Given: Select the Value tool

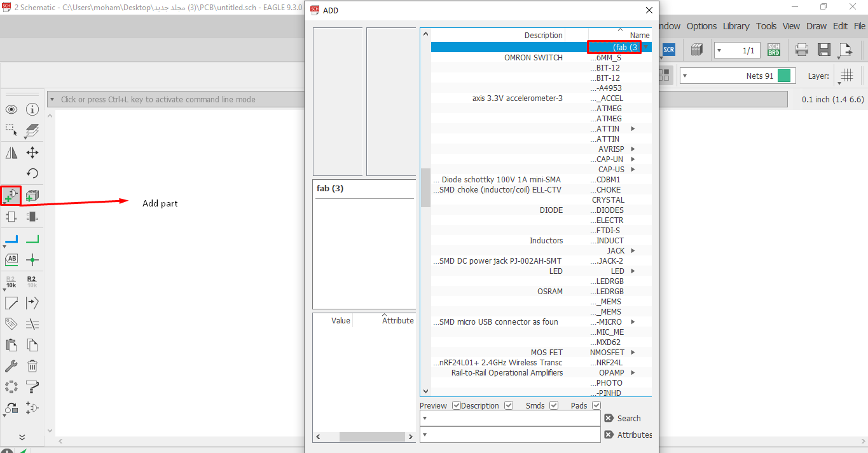Looking at the screenshot, I should point(32,281).
